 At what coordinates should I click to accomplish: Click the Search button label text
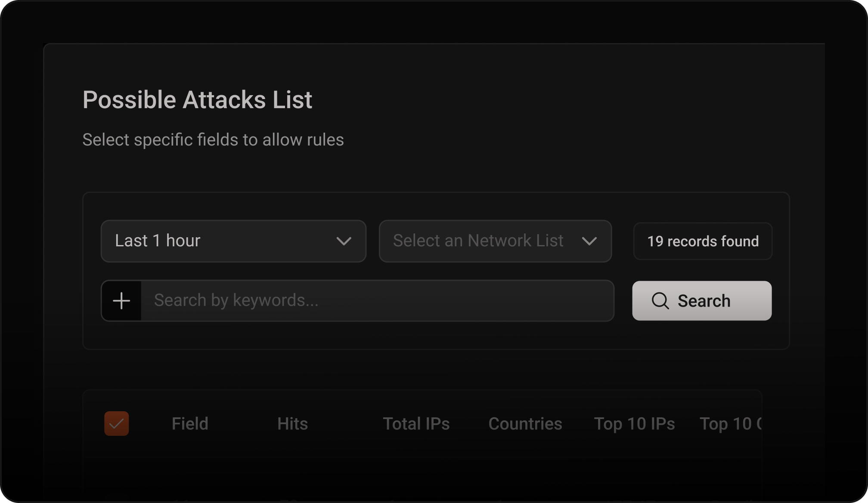(704, 301)
